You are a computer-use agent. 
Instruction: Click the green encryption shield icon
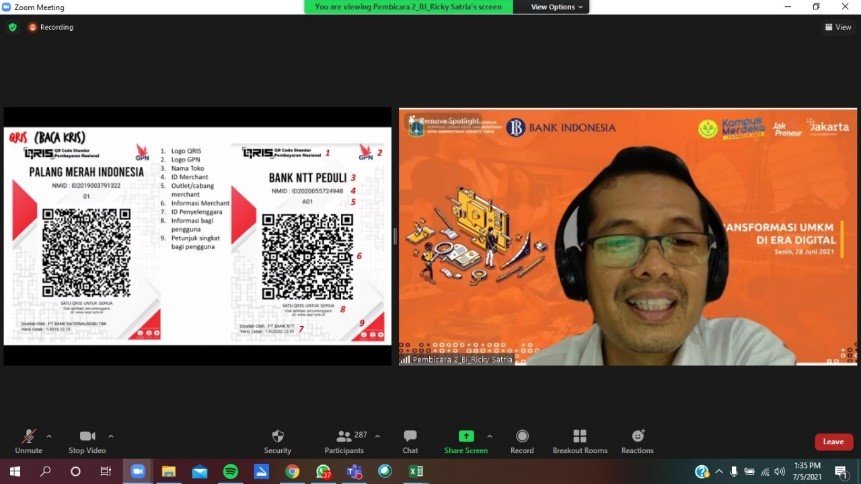click(13, 27)
